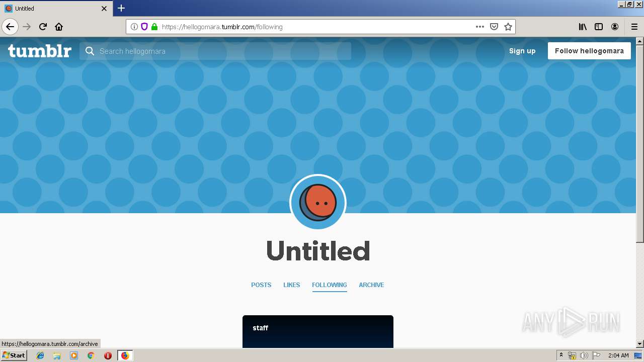The width and height of the screenshot is (644, 362).
Task: Bookmark this page with the star
Action: 508,27
